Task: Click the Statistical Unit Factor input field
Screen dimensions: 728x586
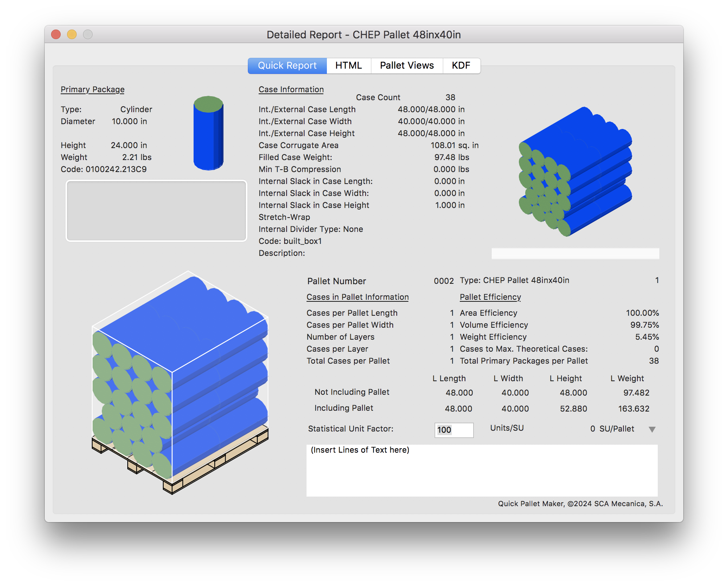Action: coord(454,430)
